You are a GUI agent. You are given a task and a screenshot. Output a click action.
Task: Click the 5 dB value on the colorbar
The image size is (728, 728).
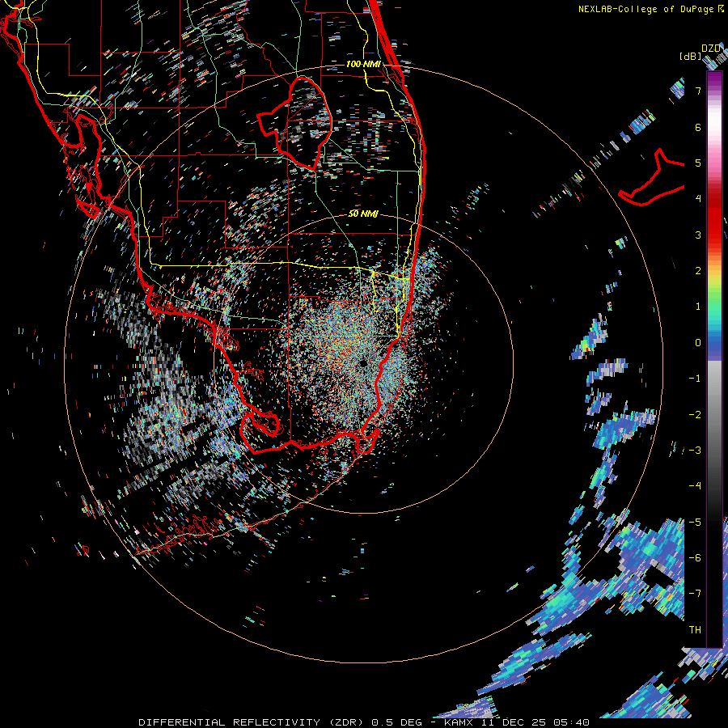pyautogui.click(x=698, y=163)
